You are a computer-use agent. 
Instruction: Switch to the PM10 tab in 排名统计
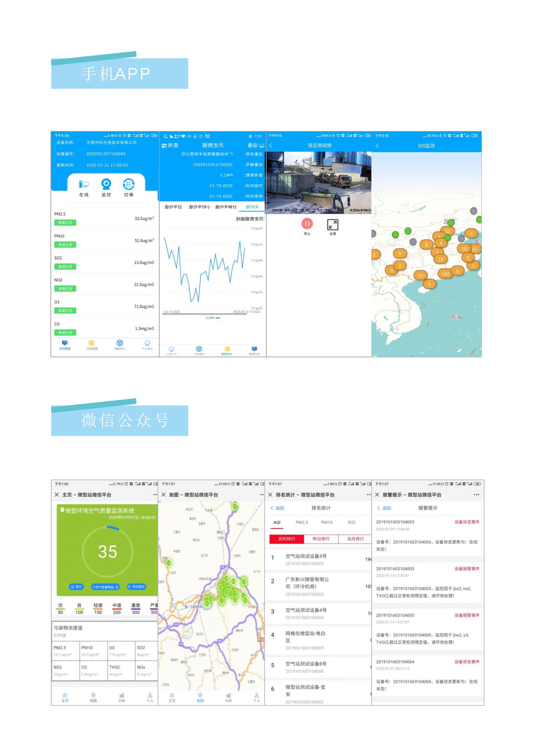(326, 522)
